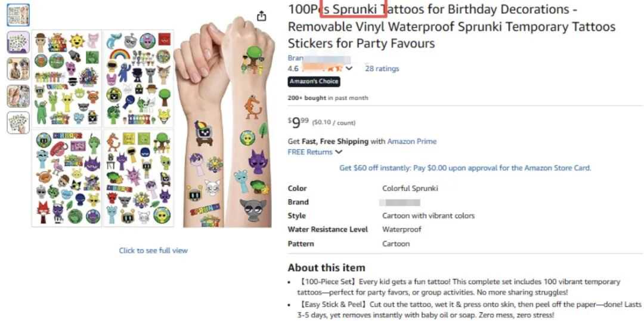The width and height of the screenshot is (644, 321).
Task: Click the $9.99 price
Action: pyautogui.click(x=299, y=122)
